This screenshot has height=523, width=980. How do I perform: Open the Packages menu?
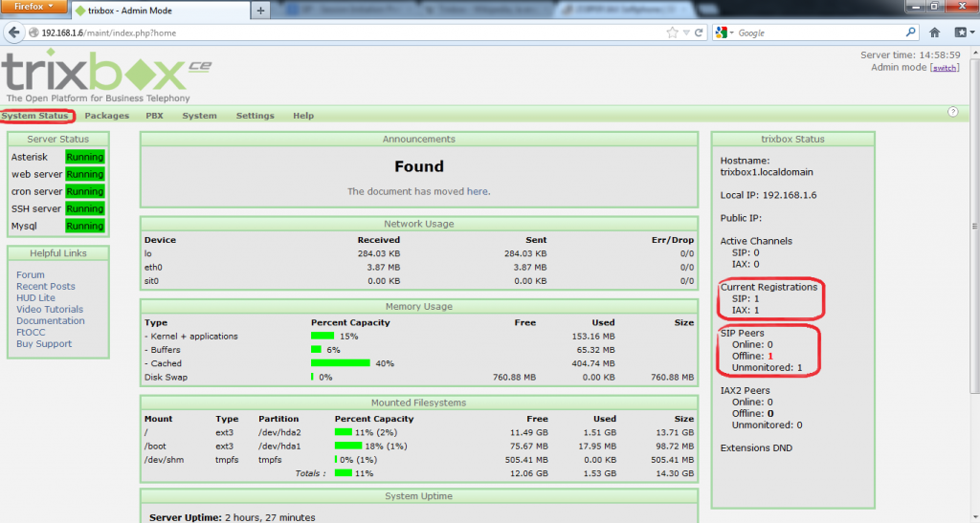[107, 116]
